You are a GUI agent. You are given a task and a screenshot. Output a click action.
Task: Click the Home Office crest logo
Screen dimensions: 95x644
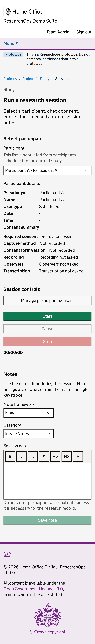click(x=8, y=11)
